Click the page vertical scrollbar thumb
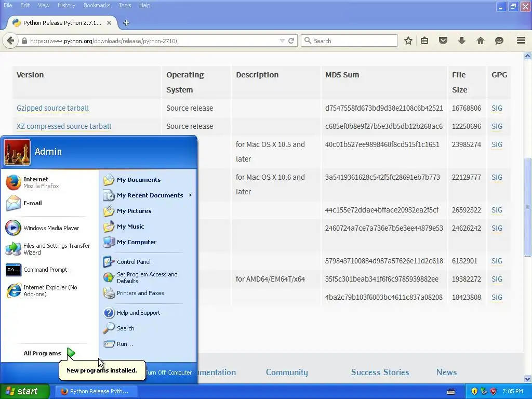The height and width of the screenshot is (399, 532). coord(527,207)
